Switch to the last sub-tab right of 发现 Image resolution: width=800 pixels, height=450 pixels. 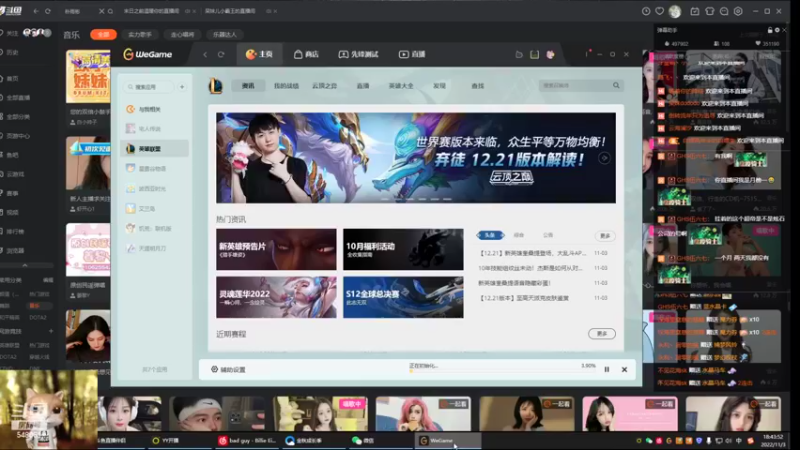pos(478,86)
